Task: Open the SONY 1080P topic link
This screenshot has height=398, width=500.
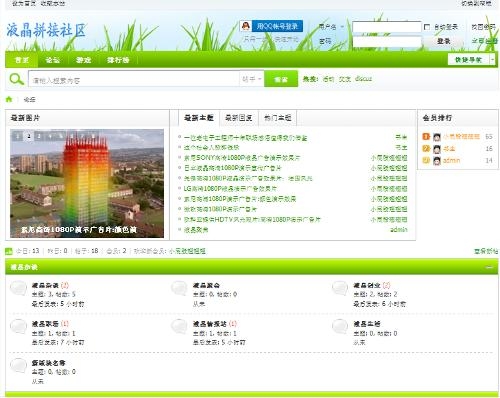Action: tap(242, 158)
